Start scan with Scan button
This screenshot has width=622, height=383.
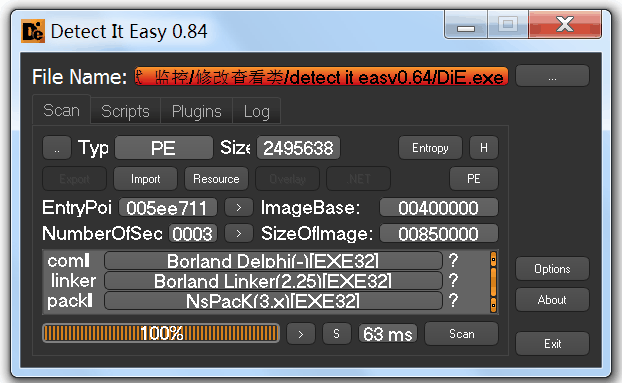461,334
